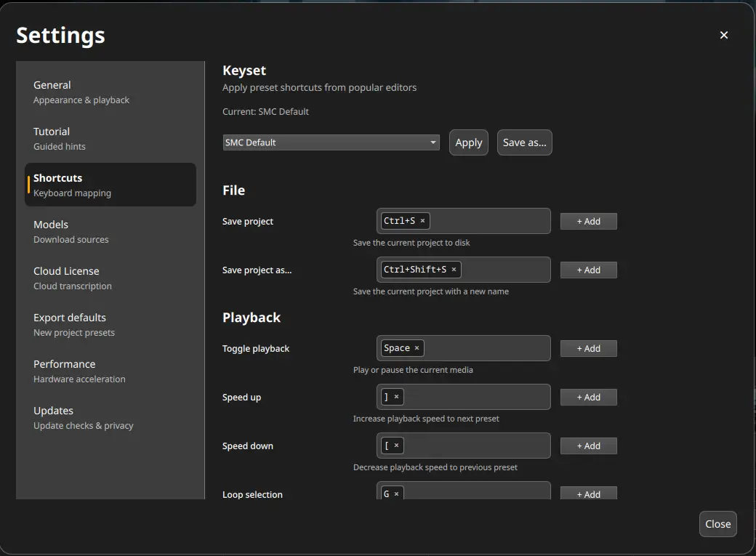Open the Models download sources section
Screen dimensions: 756x556
(x=71, y=231)
